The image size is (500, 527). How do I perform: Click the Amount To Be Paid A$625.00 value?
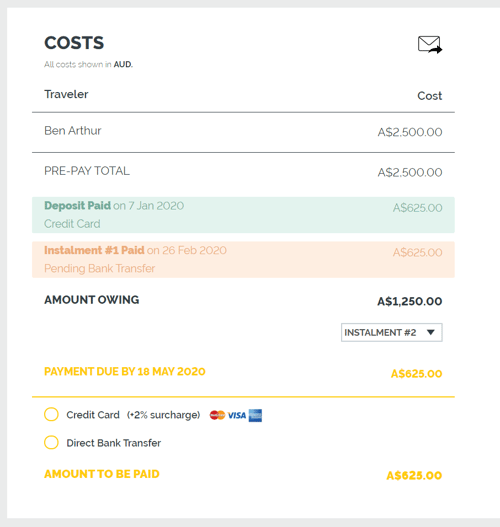click(414, 475)
